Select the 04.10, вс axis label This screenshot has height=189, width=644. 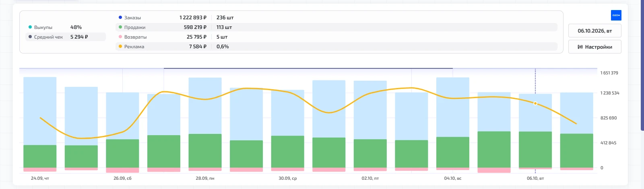453,178
